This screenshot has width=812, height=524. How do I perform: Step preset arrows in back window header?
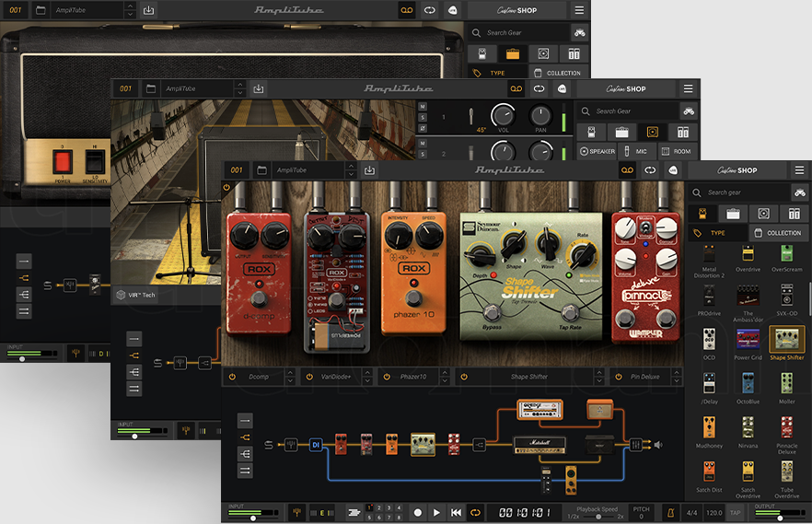(131, 10)
